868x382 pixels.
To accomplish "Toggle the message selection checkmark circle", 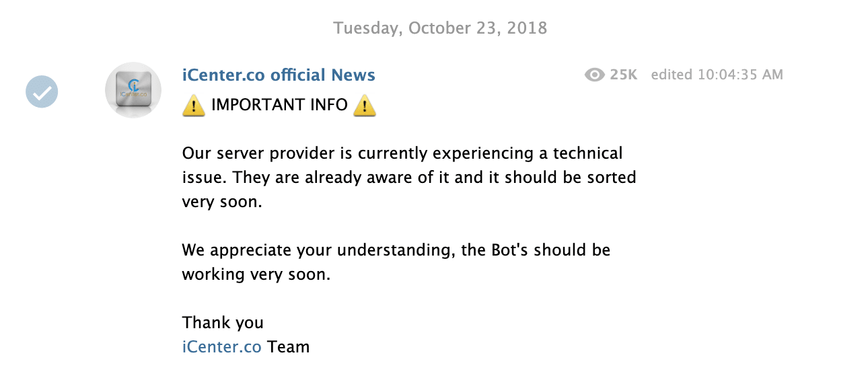I will click(x=42, y=91).
